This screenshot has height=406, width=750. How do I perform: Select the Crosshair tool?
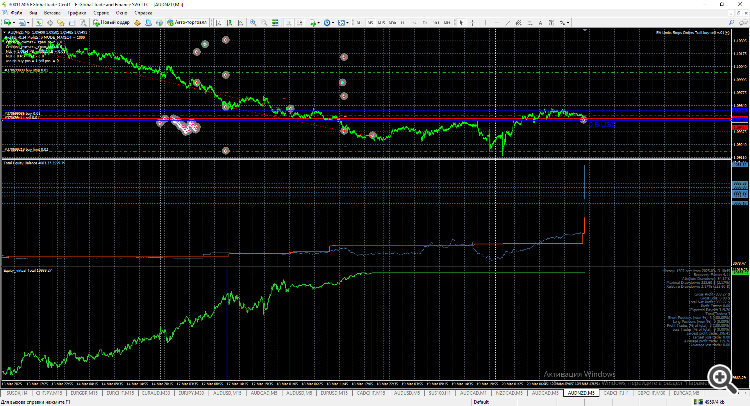click(473, 22)
